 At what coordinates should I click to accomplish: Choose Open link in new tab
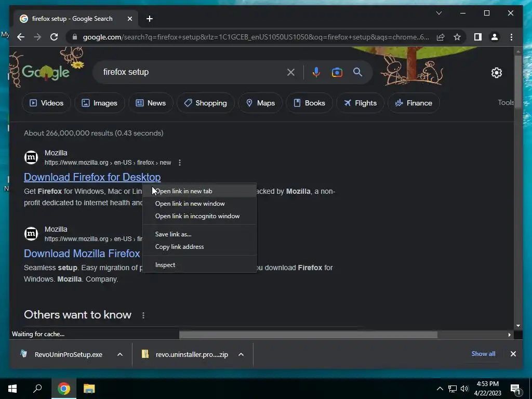(x=199, y=191)
